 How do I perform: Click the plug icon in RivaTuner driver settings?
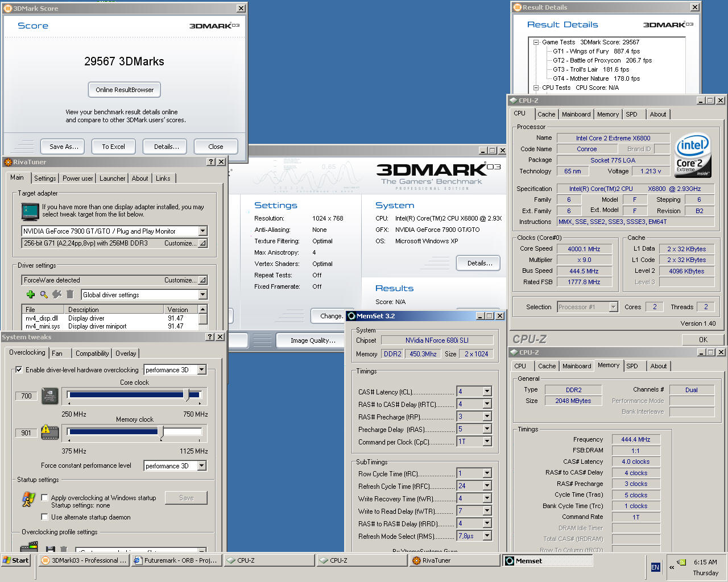click(x=57, y=294)
